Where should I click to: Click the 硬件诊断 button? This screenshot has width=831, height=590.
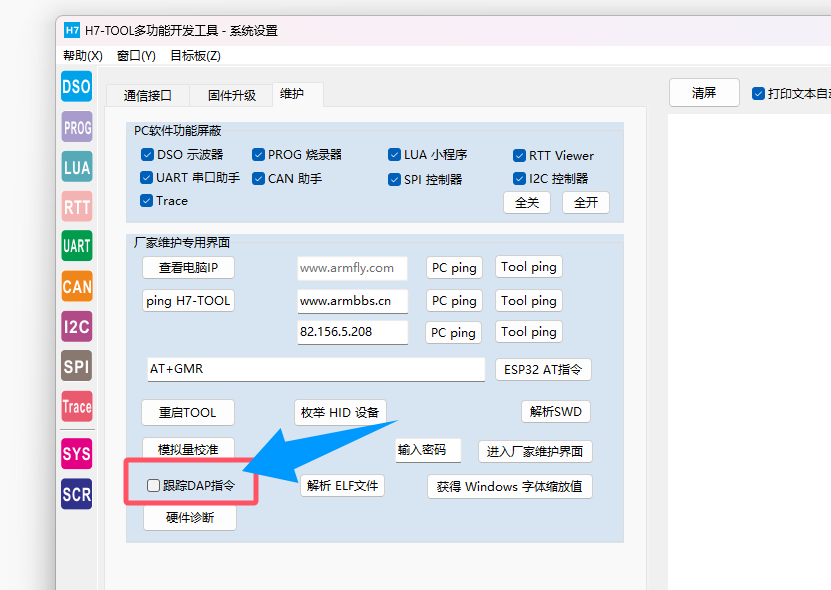190,517
